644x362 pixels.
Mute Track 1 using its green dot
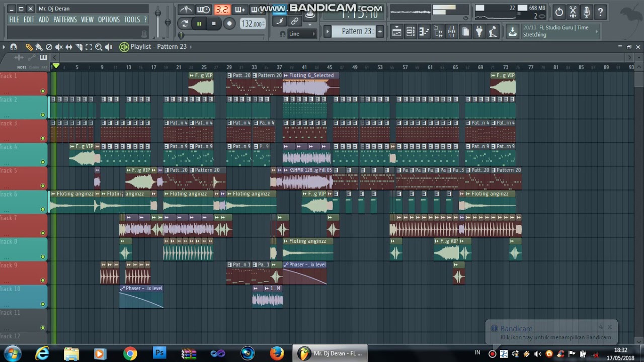43,91
